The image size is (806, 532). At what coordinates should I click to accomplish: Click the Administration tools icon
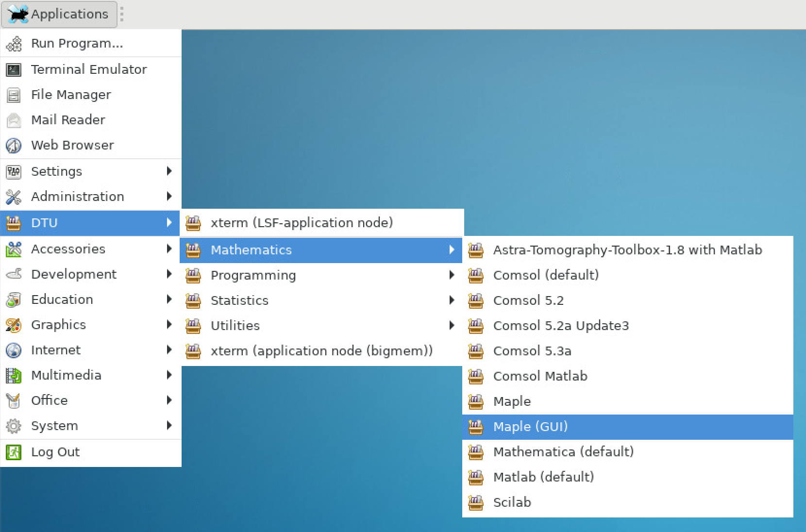pos(14,197)
